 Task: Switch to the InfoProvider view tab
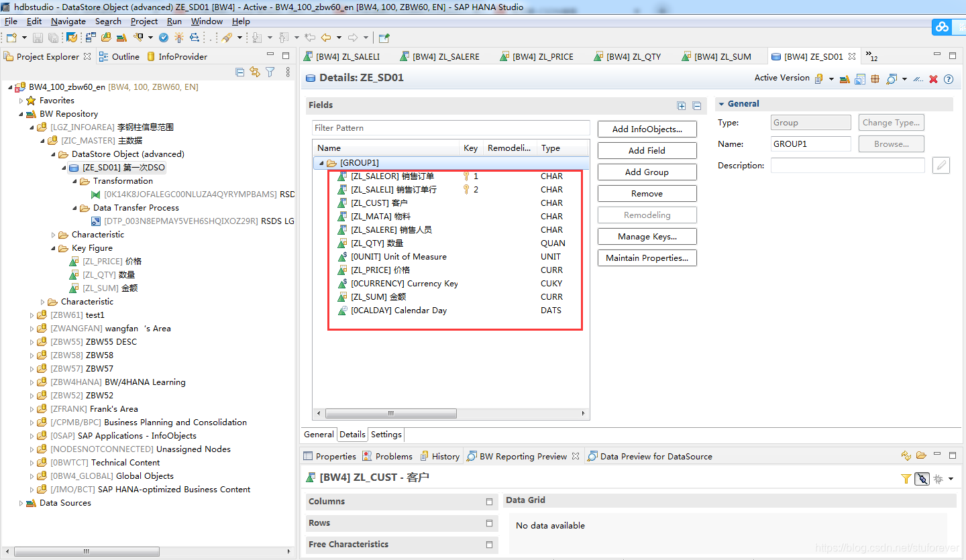[x=177, y=56]
